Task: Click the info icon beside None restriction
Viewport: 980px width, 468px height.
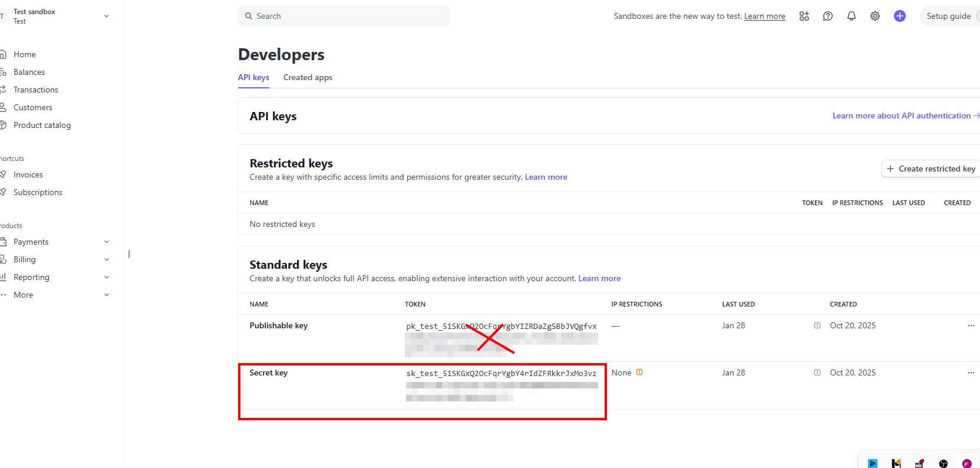Action: point(639,373)
